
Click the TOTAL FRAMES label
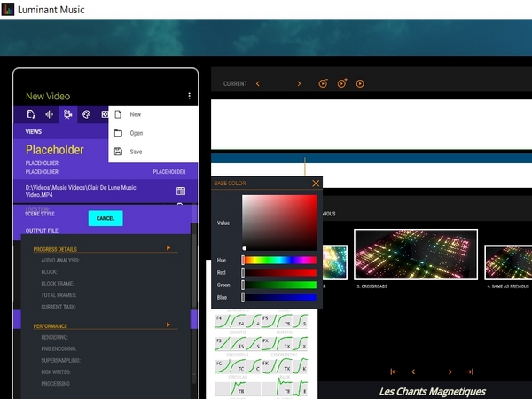59,295
